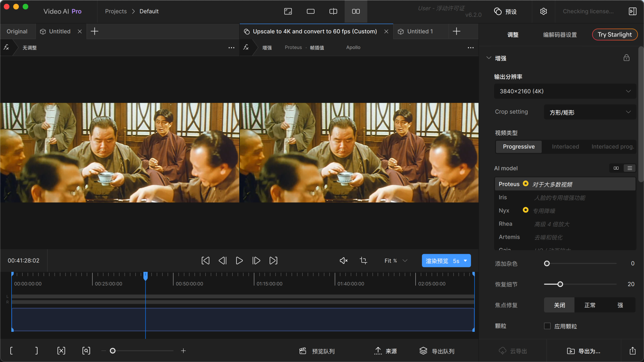The width and height of the screenshot is (644, 362).
Task: Close the Untitled tab
Action: point(80,31)
